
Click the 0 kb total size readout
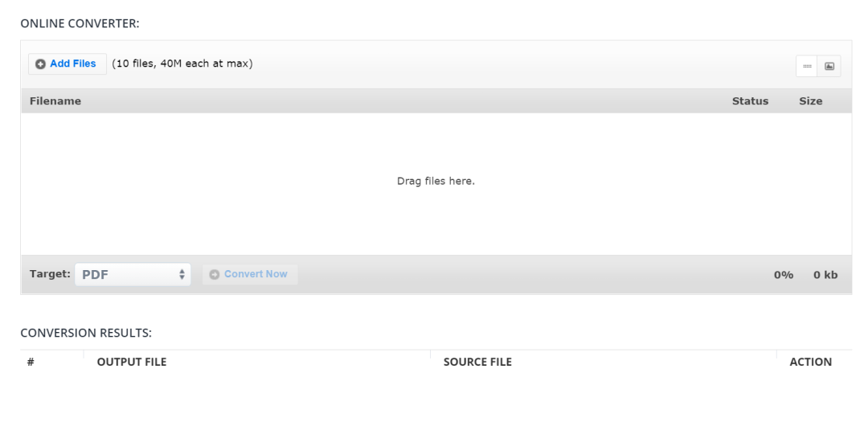(825, 275)
